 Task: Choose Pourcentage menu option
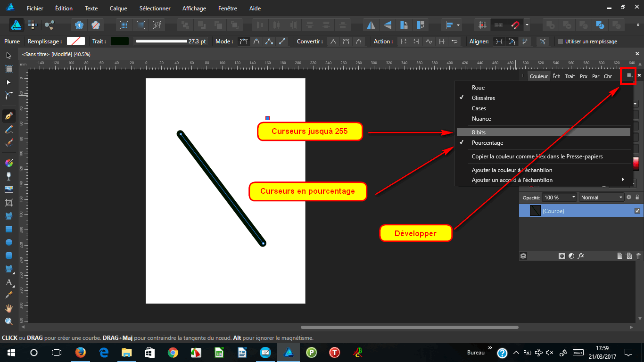pos(544,143)
